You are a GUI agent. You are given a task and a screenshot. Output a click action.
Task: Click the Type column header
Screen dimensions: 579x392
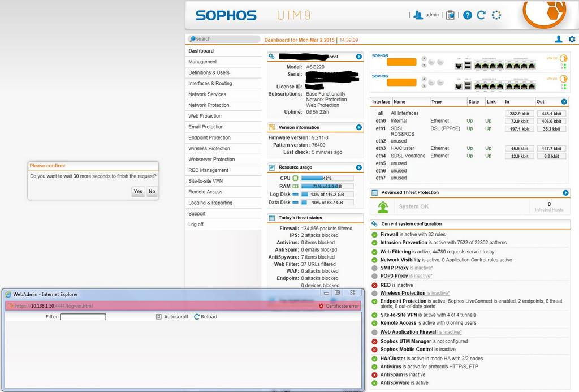[437, 102]
